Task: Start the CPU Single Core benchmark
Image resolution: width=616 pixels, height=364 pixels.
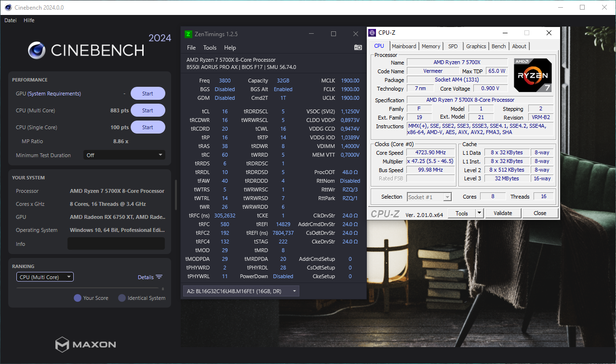Action: click(x=148, y=127)
